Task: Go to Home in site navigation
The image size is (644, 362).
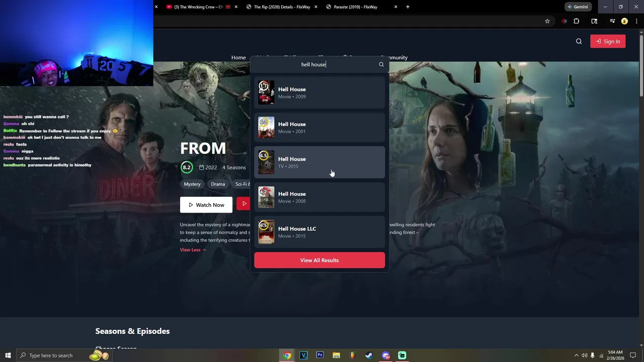Action: pyautogui.click(x=238, y=57)
